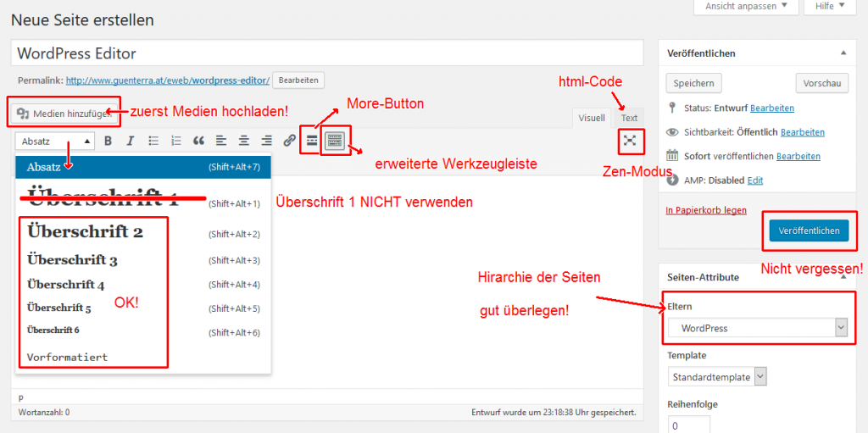This screenshot has height=433, width=868.
Task: Switch to the Text editor tab
Action: [629, 118]
